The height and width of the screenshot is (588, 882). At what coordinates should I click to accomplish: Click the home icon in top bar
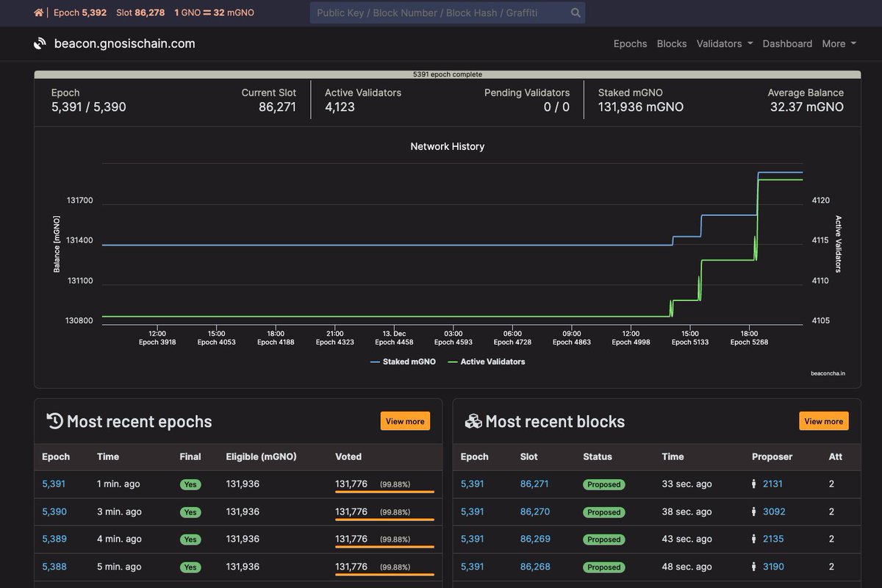point(39,12)
